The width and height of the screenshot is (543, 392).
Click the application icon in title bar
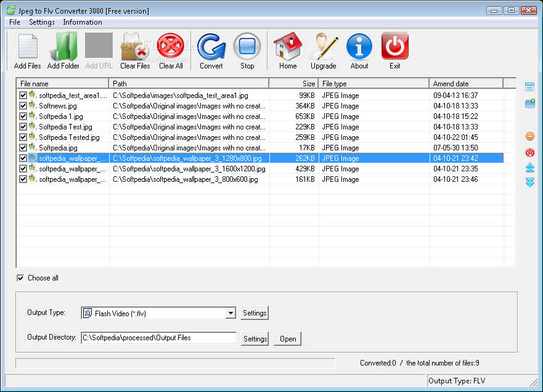(x=11, y=10)
